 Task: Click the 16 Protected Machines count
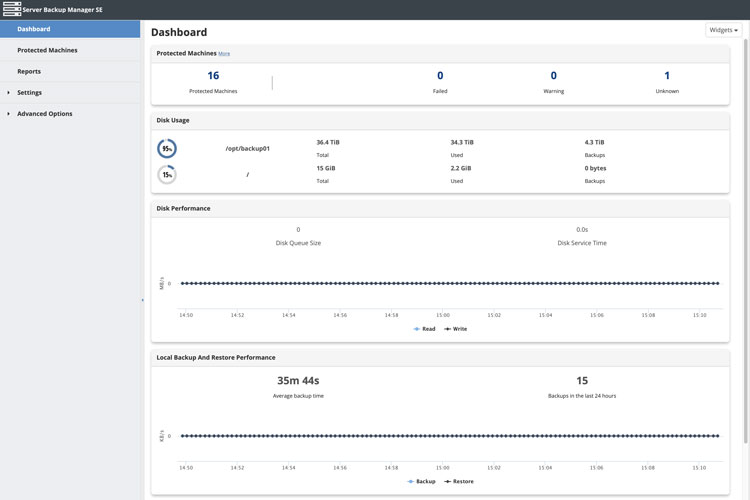pos(213,76)
